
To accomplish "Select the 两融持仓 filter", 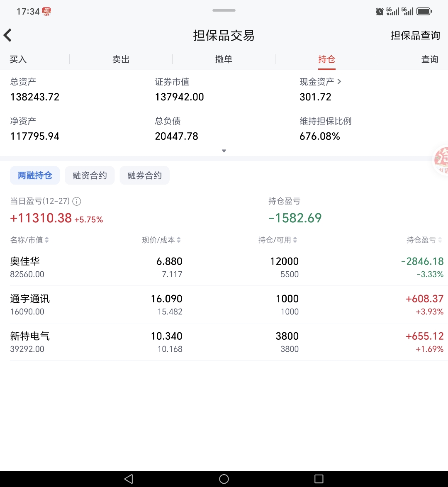I will 35,175.
